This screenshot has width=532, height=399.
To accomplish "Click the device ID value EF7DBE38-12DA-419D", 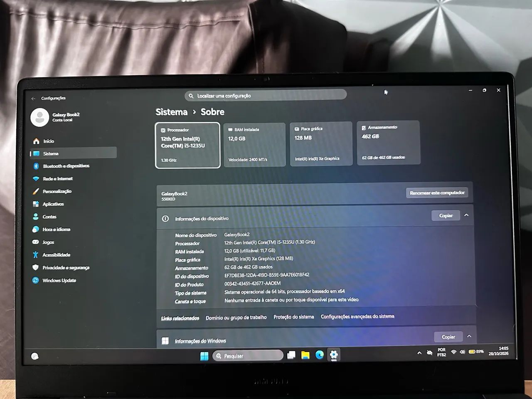I will point(267,275).
